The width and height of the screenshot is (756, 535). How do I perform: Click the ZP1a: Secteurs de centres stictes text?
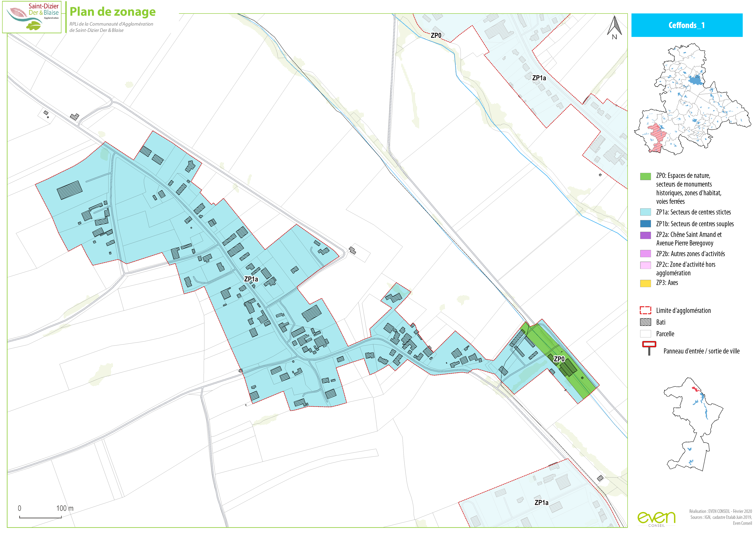[x=694, y=212]
